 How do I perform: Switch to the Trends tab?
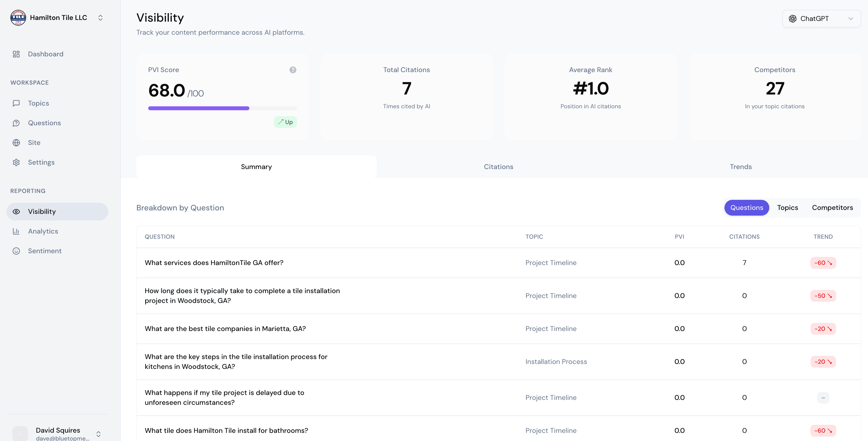(x=740, y=166)
